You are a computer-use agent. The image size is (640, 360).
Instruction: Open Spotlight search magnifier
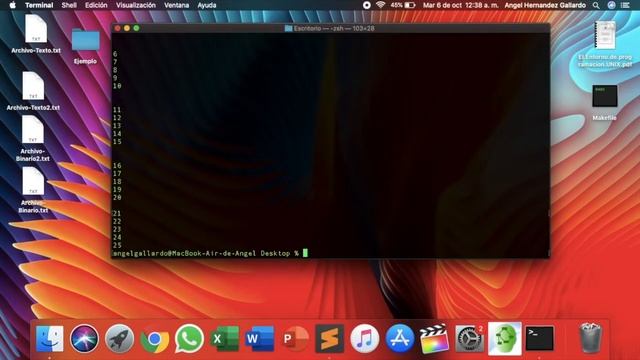pyautogui.click(x=596, y=5)
